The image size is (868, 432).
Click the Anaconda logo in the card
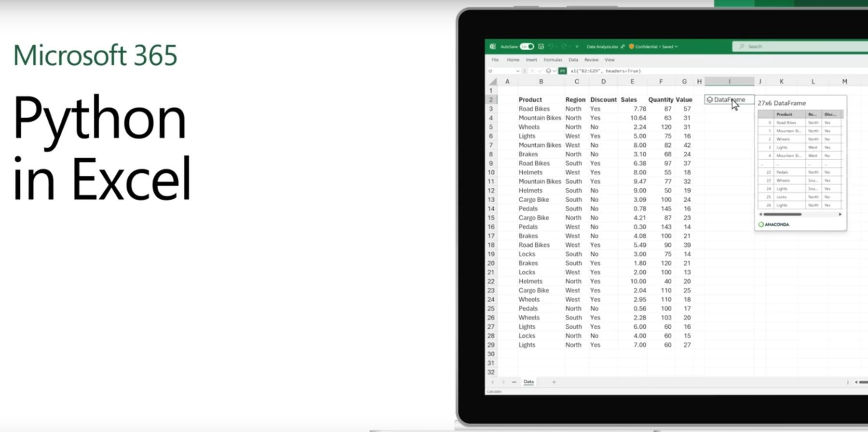(x=774, y=224)
